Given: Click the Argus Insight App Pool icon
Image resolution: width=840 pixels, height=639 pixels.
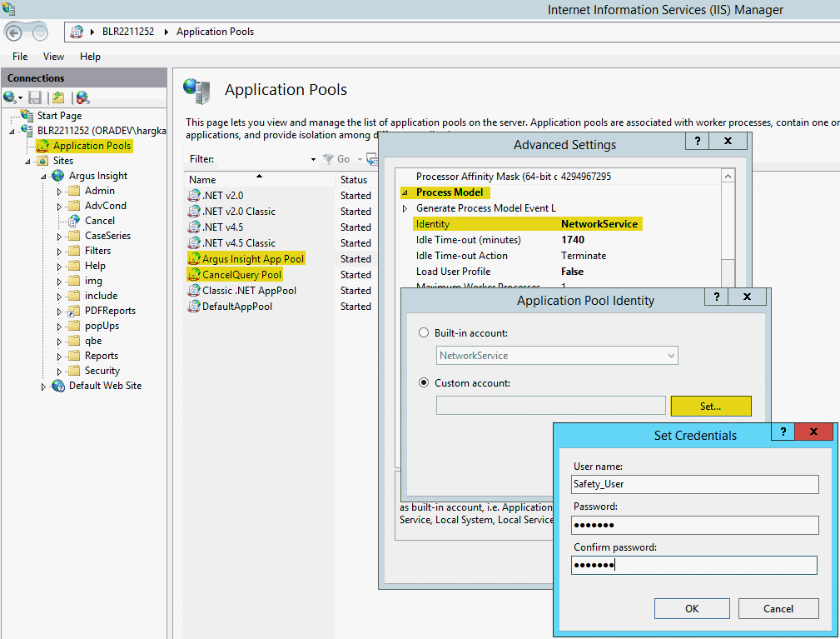Looking at the screenshot, I should [x=194, y=259].
